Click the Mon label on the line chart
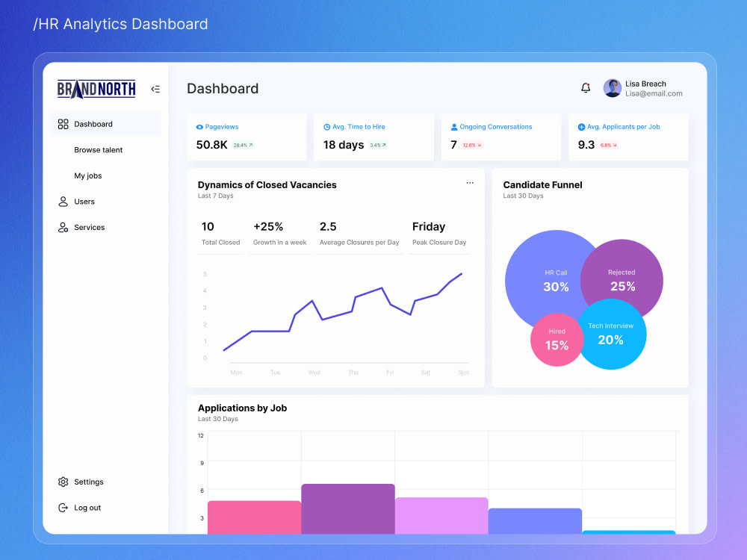 (x=236, y=373)
